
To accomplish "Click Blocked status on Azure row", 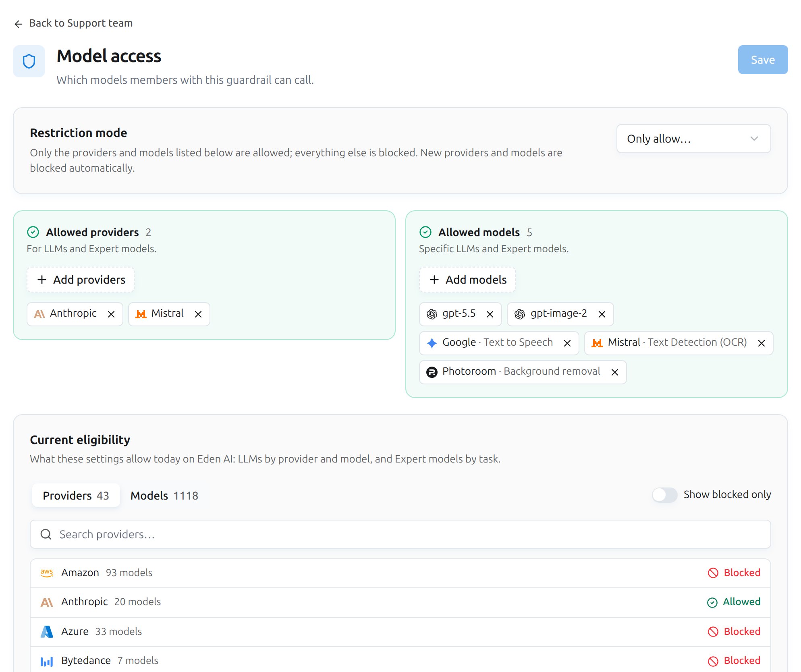I will point(734,632).
